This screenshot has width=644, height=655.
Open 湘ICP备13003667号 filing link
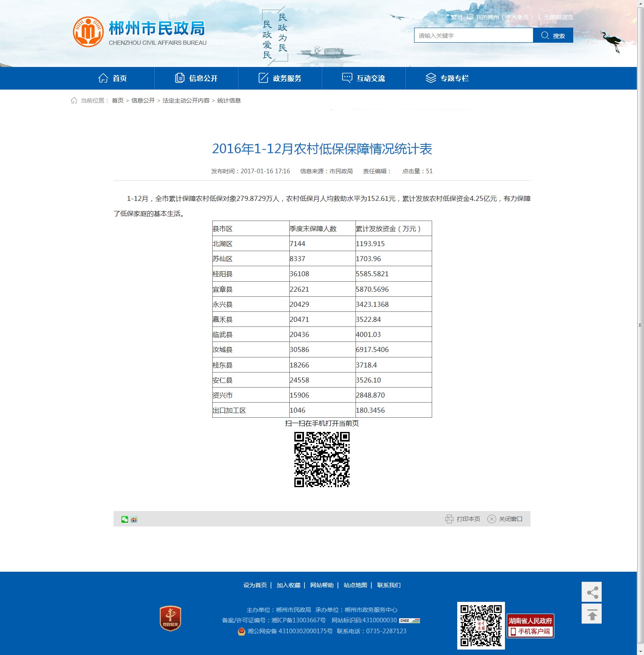[x=299, y=620]
